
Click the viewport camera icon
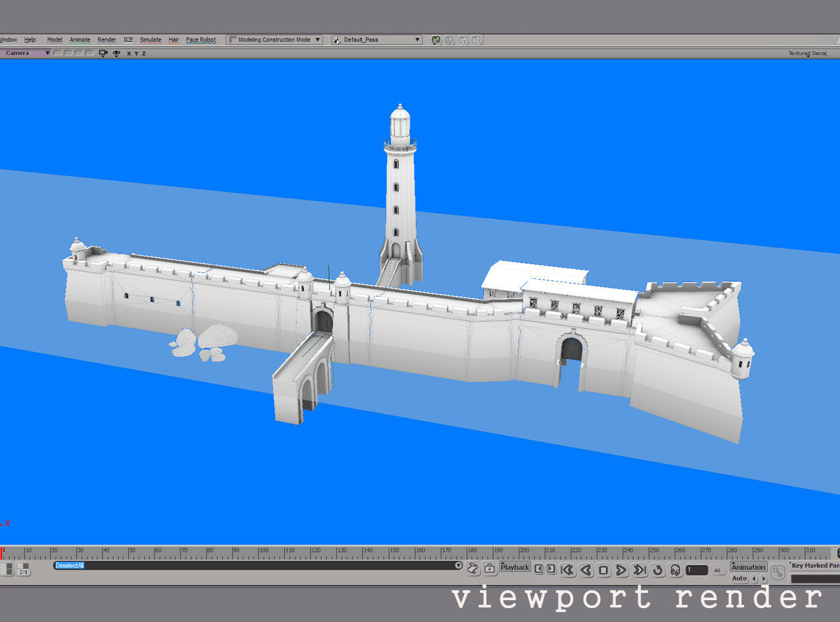[x=103, y=54]
